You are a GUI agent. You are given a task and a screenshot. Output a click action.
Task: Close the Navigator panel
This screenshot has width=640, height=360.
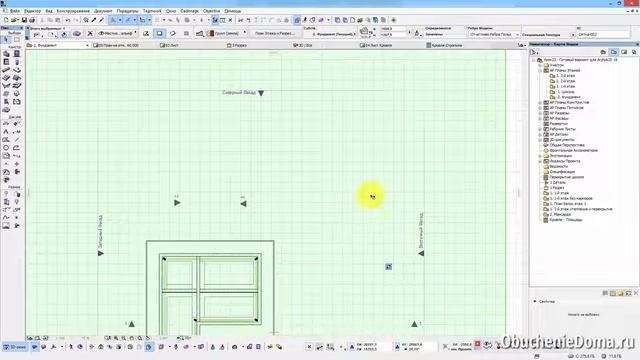click(x=637, y=44)
